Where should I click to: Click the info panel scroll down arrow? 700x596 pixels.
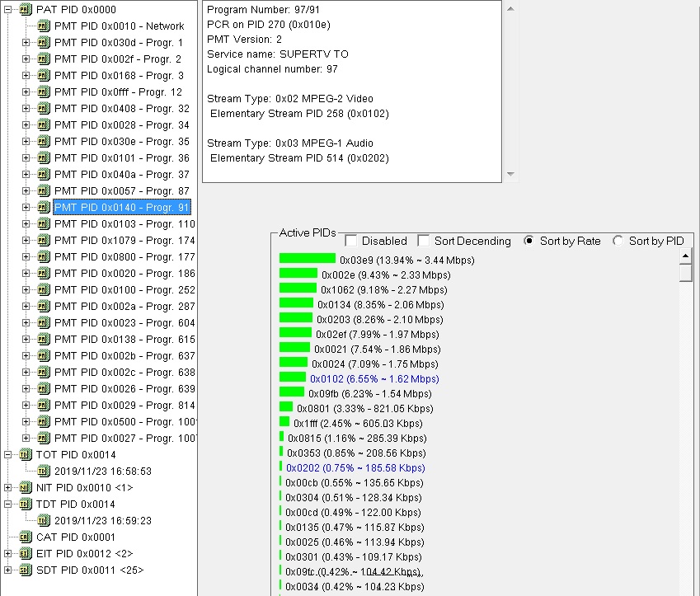pyautogui.click(x=510, y=174)
